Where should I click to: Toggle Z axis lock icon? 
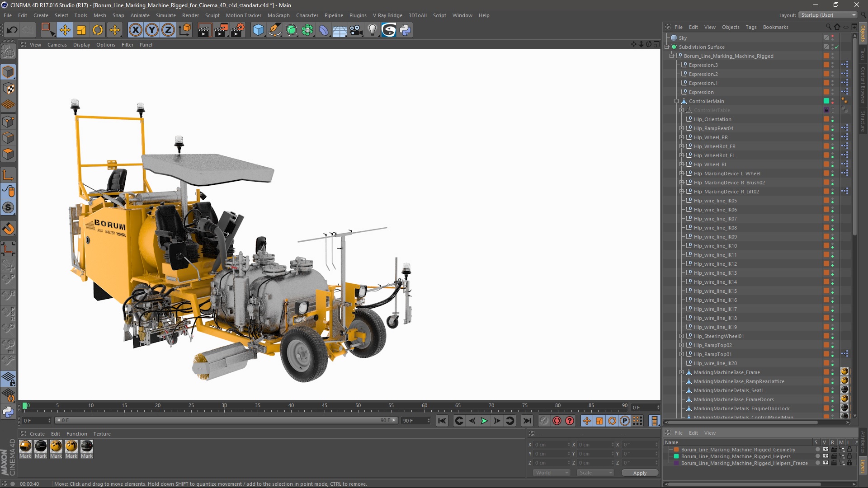point(168,30)
